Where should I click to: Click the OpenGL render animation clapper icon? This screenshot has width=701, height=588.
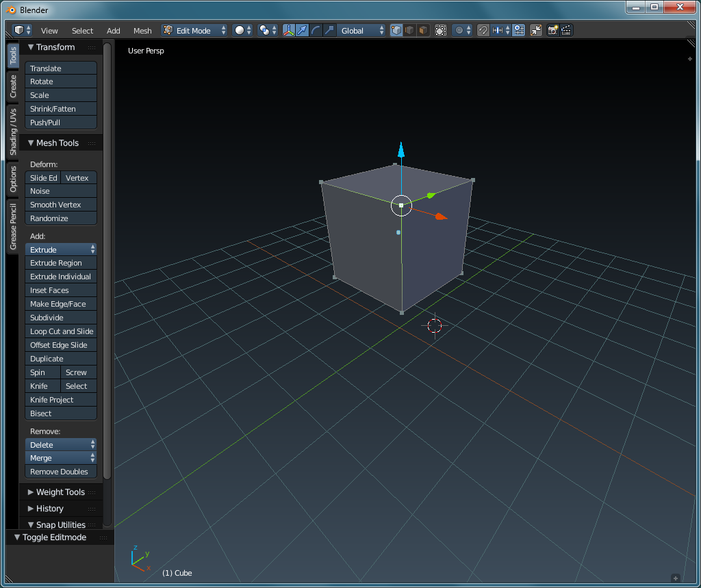pyautogui.click(x=566, y=30)
